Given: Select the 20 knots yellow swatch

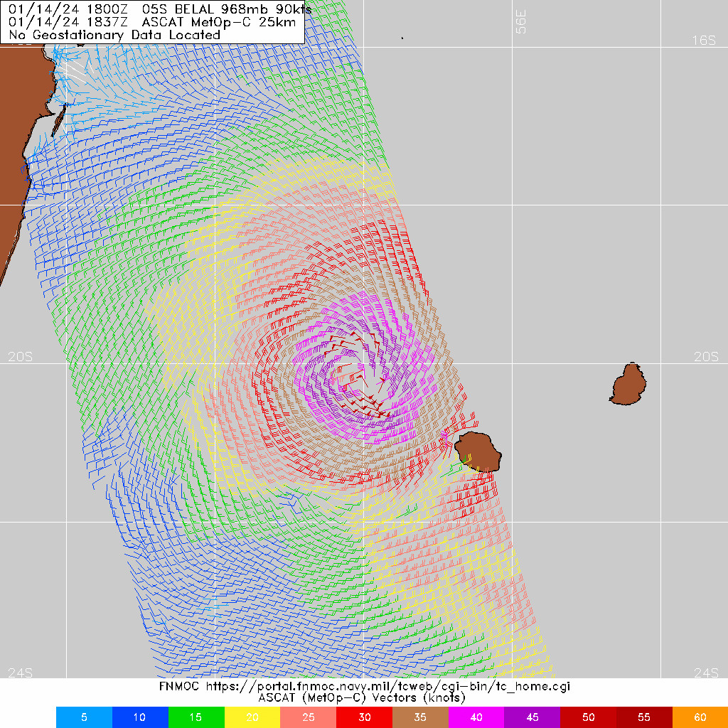Looking at the screenshot, I should coord(252,717).
